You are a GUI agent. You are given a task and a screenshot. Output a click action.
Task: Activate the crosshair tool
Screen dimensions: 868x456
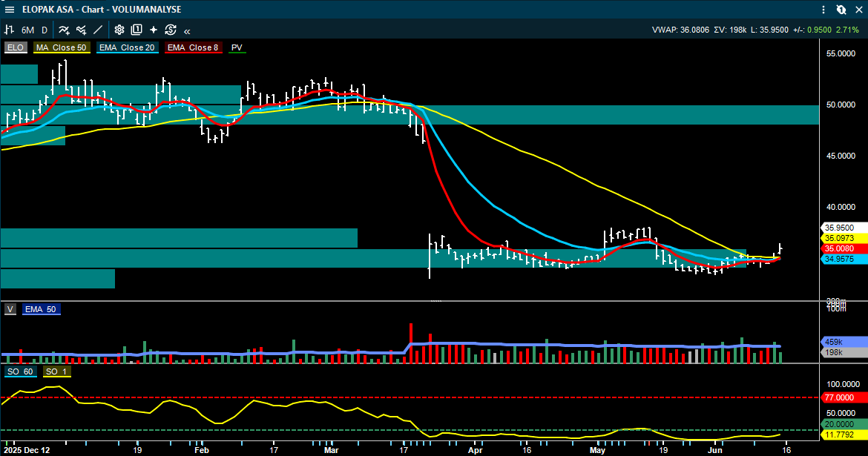point(154,30)
